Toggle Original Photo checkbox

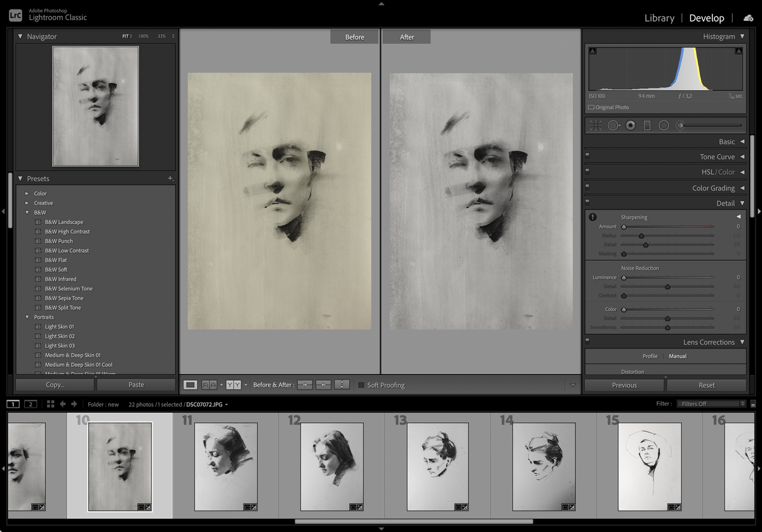tap(591, 107)
